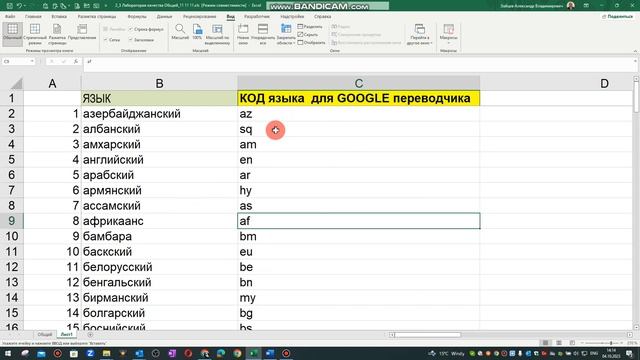This screenshot has width=640, height=360.
Task: Open Представления custom views
Action: click(x=82, y=31)
